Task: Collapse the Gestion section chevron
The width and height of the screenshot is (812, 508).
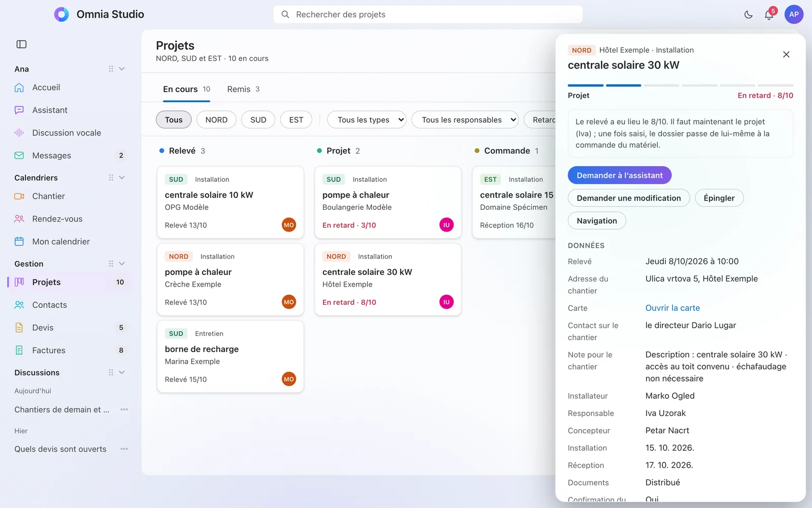Action: pyautogui.click(x=122, y=264)
